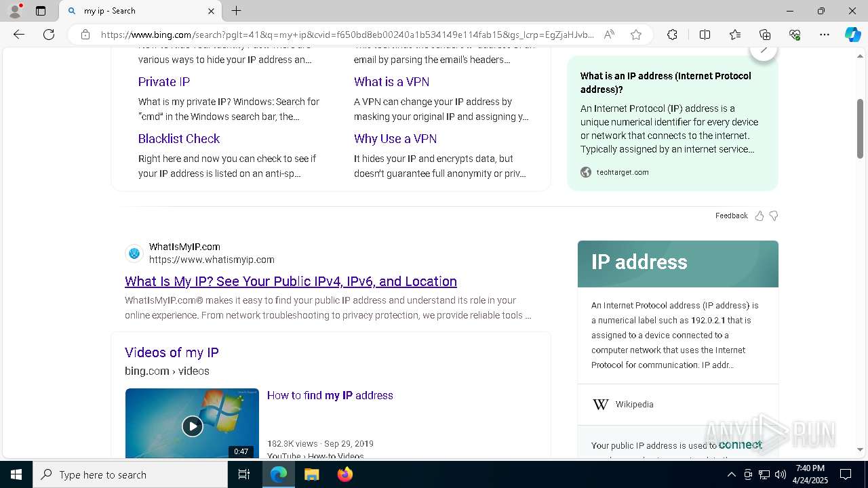Click the Wikipedia W logo icon
Screen dimensions: 868x488
[x=601, y=405]
